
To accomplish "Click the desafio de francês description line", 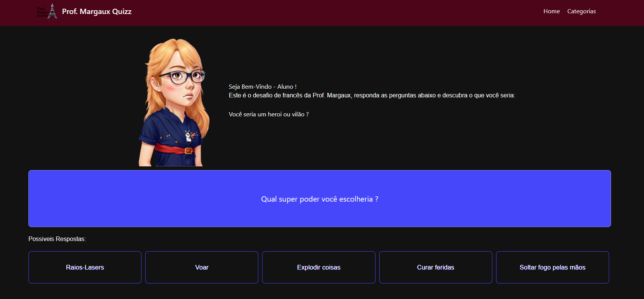I will tap(372, 95).
